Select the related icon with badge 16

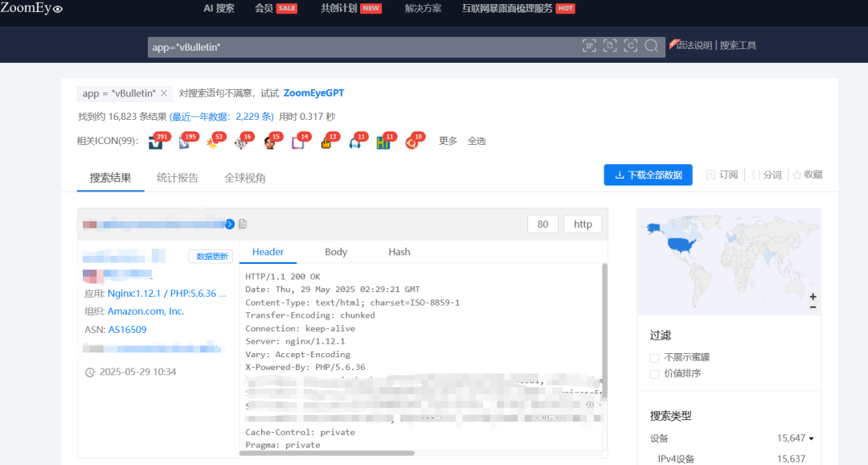(x=241, y=142)
